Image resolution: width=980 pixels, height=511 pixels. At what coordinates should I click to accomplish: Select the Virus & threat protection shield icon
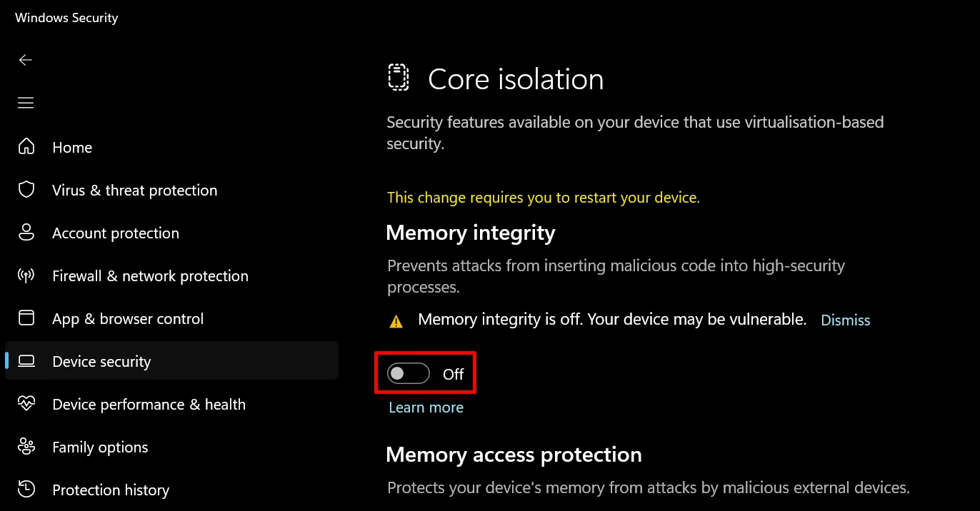pyautogui.click(x=26, y=190)
